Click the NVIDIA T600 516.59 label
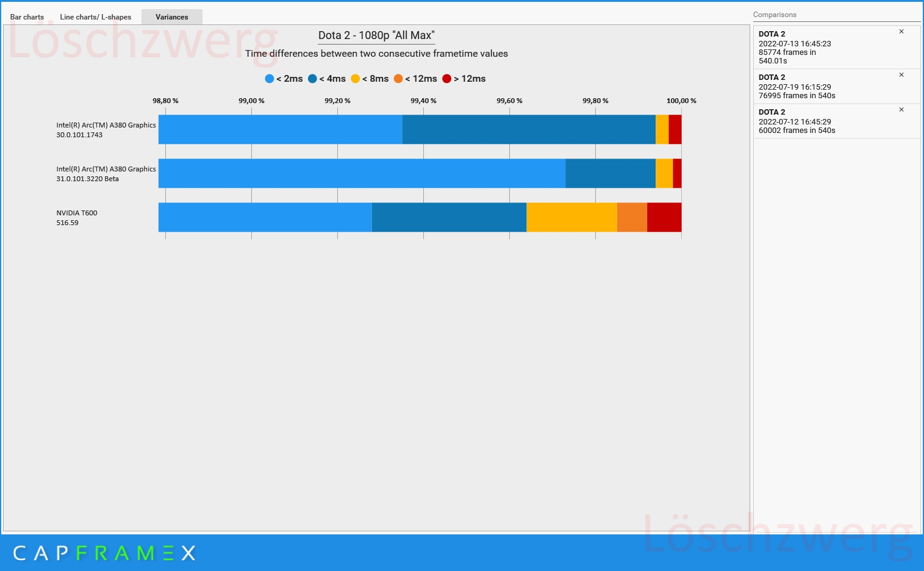 (77, 218)
